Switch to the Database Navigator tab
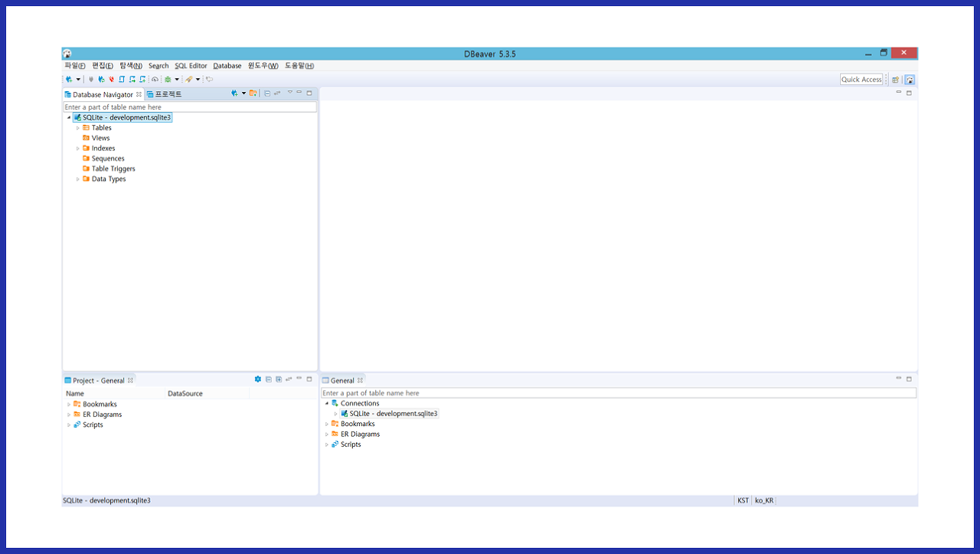The height and width of the screenshot is (554, 980). coord(103,94)
